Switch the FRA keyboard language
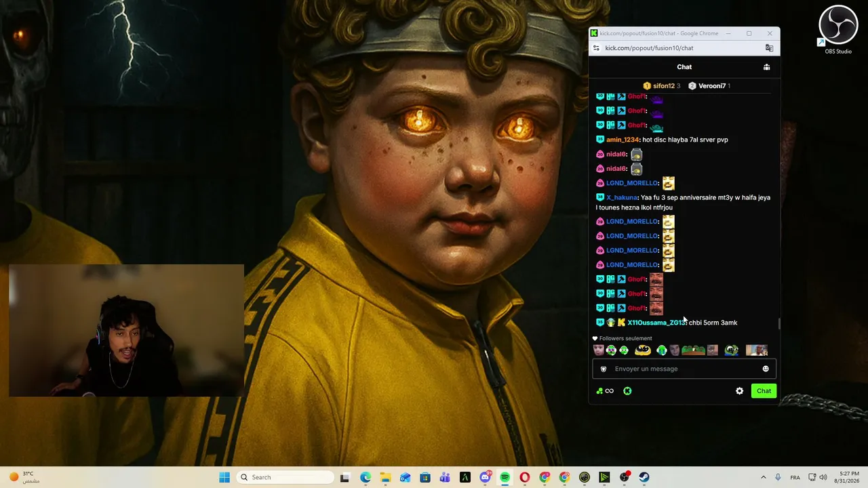The image size is (868, 488). tap(795, 477)
